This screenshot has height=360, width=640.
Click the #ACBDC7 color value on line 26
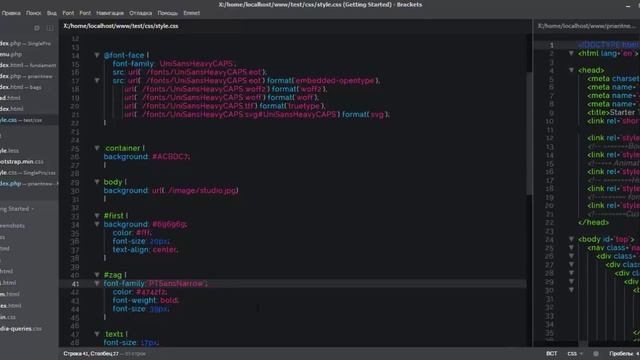(170, 157)
